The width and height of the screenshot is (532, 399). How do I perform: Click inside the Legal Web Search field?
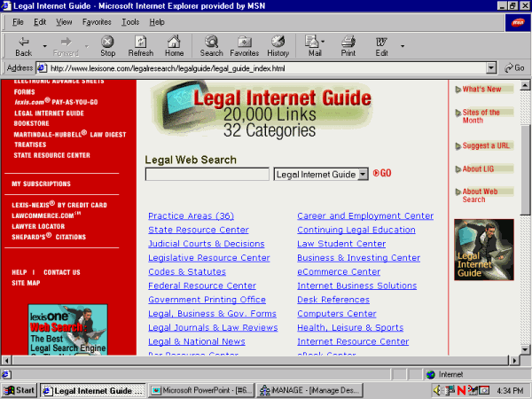[x=207, y=175]
